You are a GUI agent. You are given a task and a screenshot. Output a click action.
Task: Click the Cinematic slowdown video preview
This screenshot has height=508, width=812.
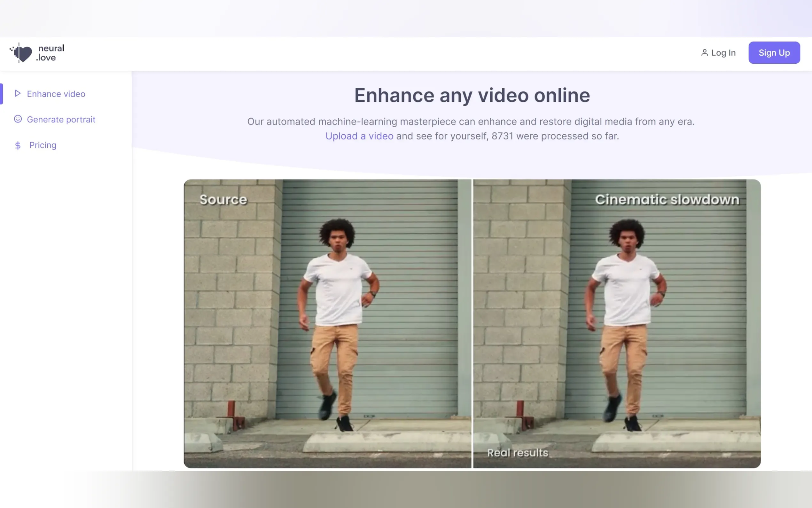coord(616,323)
